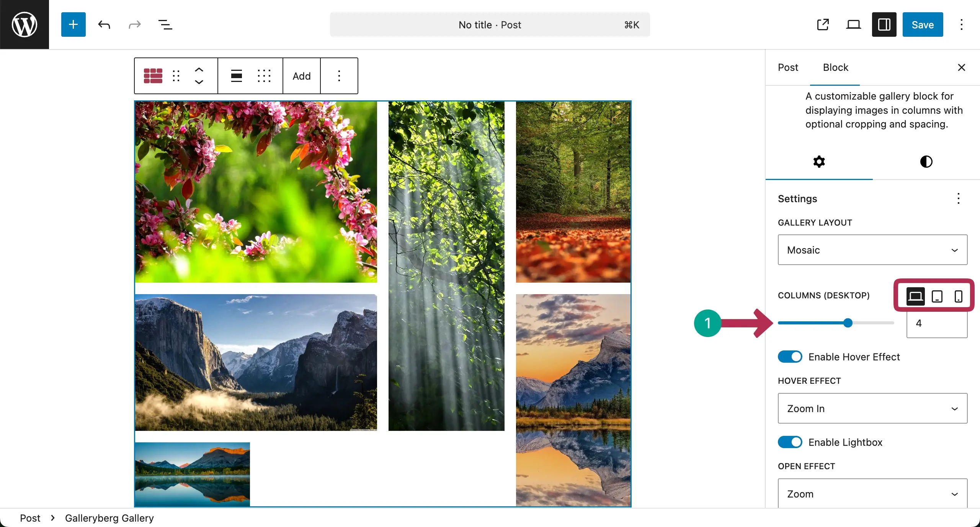
Task: Move the gallery block up
Action: pyautogui.click(x=199, y=70)
